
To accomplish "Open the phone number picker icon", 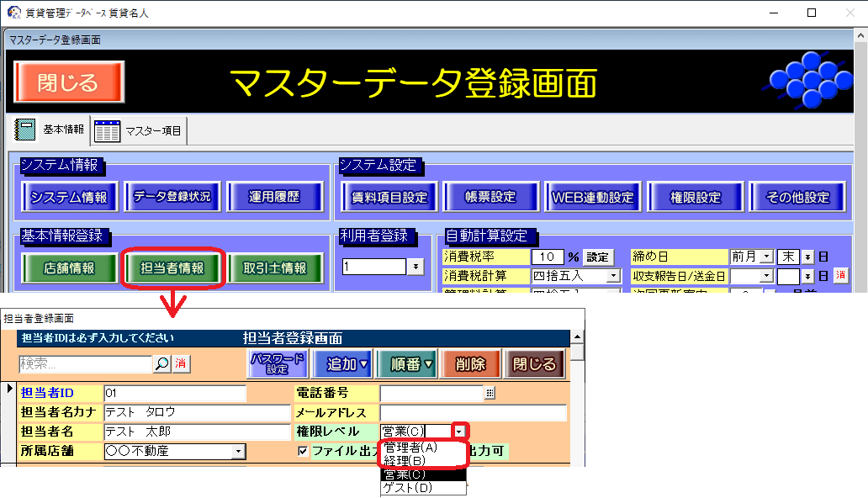I will (x=490, y=393).
